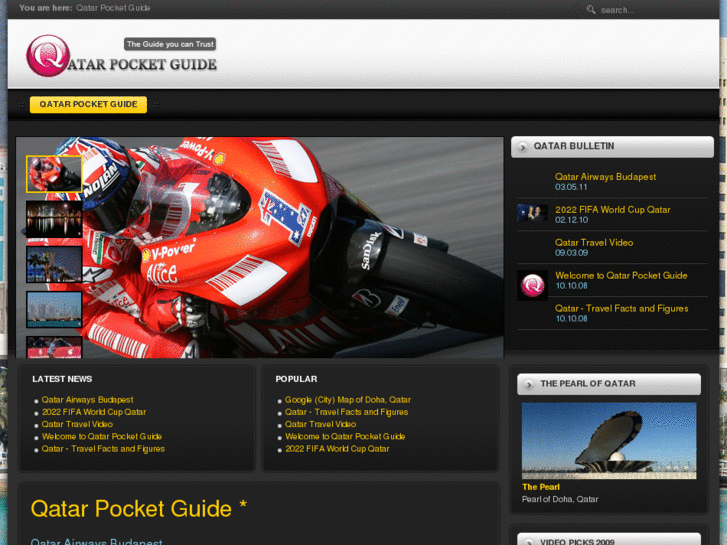Select the motorcycle racer slideshow thumbnail
The width and height of the screenshot is (727, 545).
coord(54,174)
